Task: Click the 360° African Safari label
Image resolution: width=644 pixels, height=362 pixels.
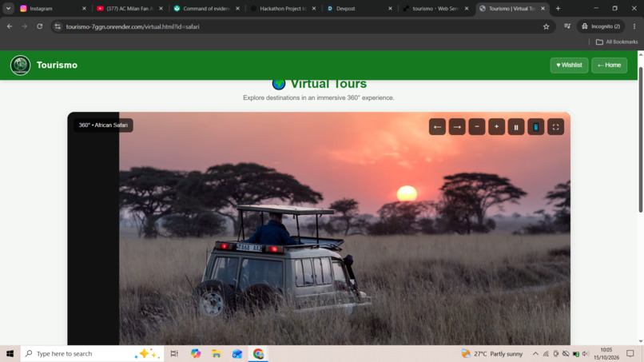Action: pyautogui.click(x=103, y=125)
